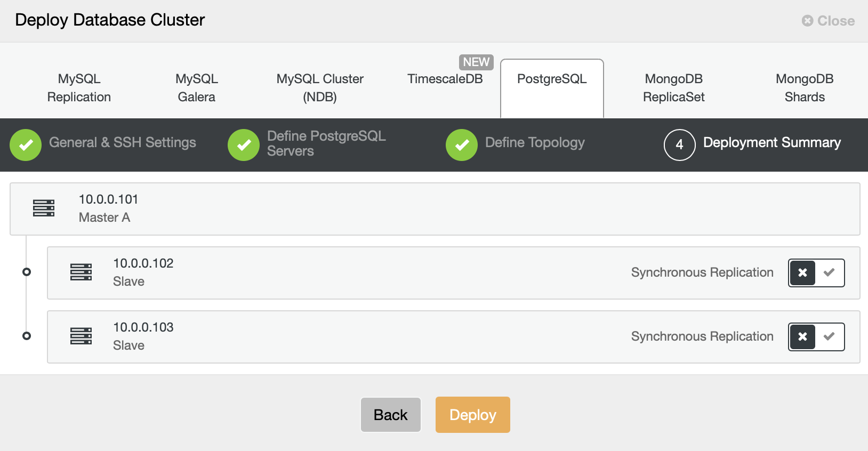Disable synchronous replication for 10.0.0.103 with X

[x=802, y=337]
